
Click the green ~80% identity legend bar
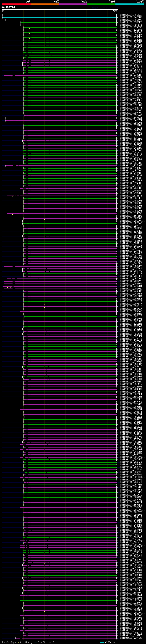tap(101, 4)
